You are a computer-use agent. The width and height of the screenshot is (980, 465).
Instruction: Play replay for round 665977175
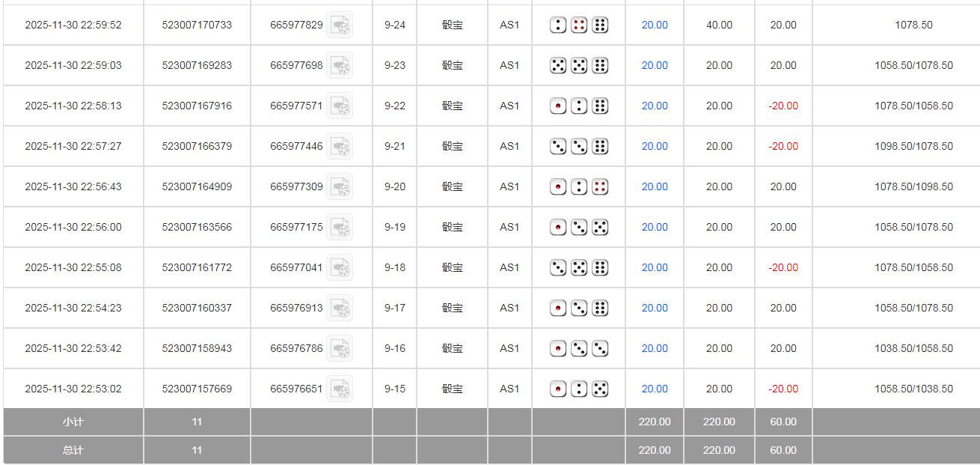tap(340, 228)
